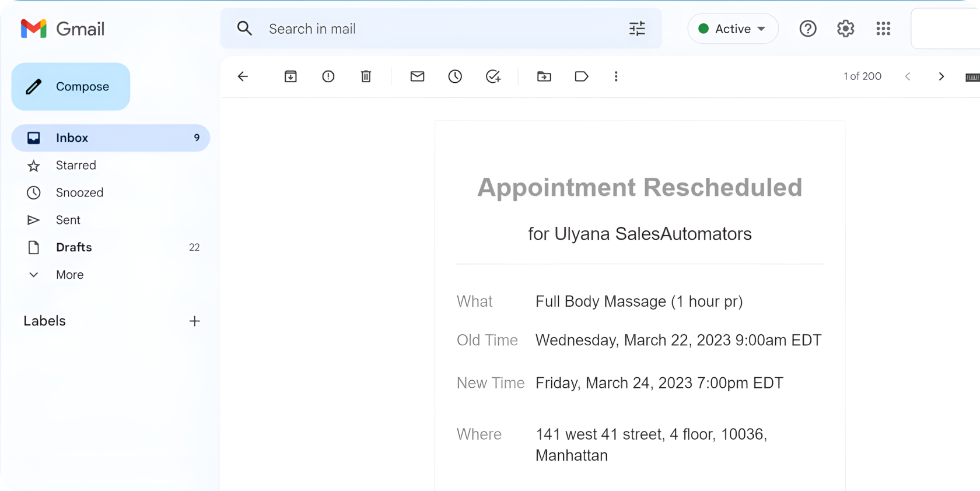Add this email to Tasks
The height and width of the screenshot is (491, 980).
pyautogui.click(x=493, y=76)
